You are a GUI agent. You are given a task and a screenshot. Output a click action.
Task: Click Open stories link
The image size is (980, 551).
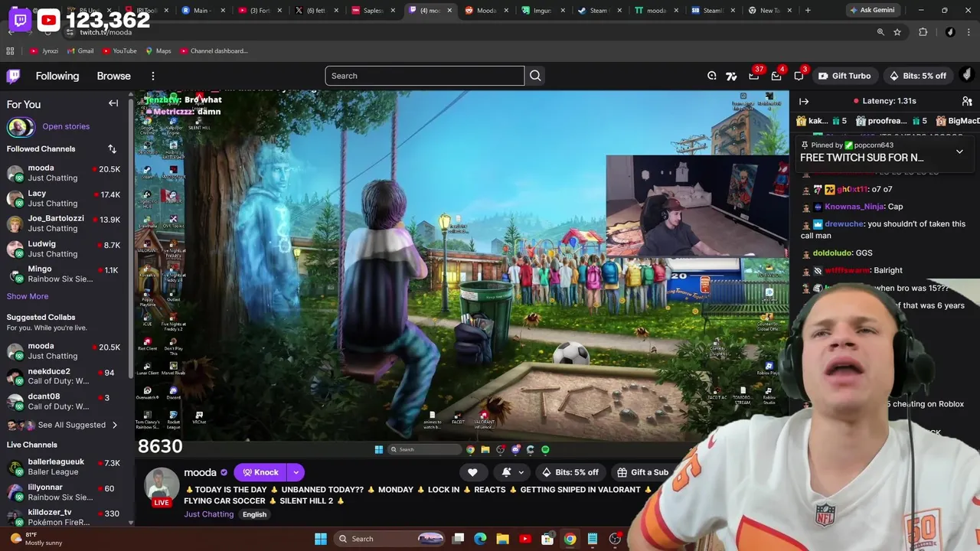click(66, 126)
